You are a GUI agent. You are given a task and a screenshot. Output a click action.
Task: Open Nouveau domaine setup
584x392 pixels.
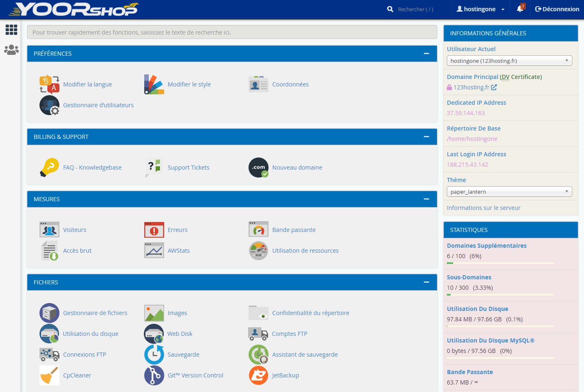coord(297,167)
